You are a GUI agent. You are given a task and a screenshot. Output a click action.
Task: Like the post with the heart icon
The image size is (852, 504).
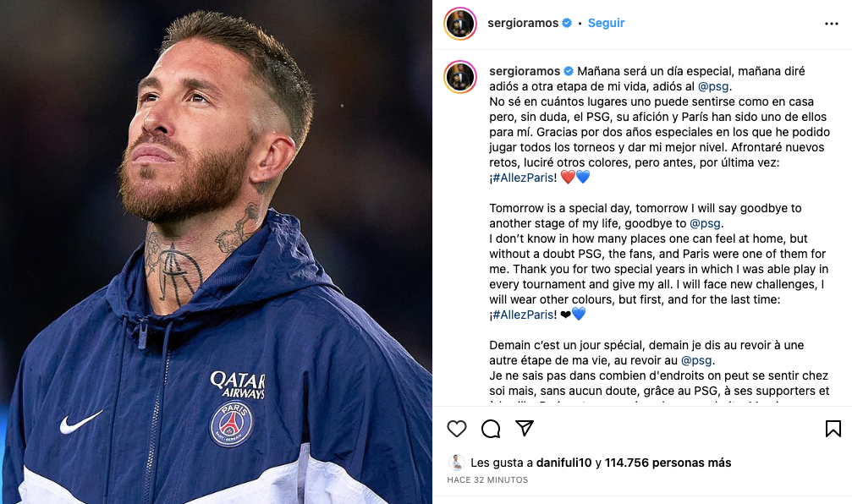point(457,429)
